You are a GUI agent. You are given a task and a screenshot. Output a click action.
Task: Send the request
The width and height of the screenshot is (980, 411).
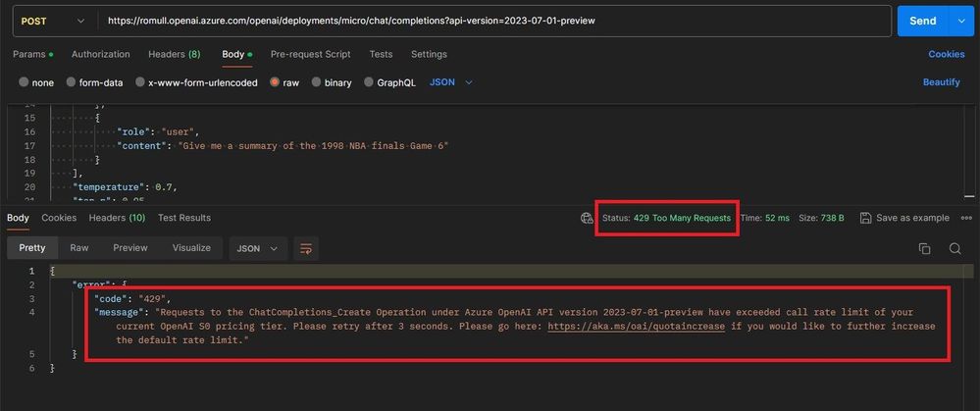coord(922,21)
